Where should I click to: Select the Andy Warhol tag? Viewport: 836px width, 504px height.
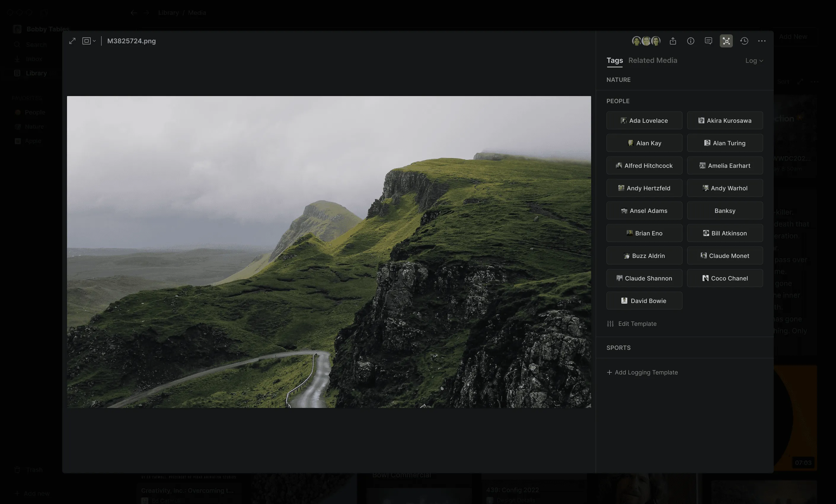click(x=725, y=188)
